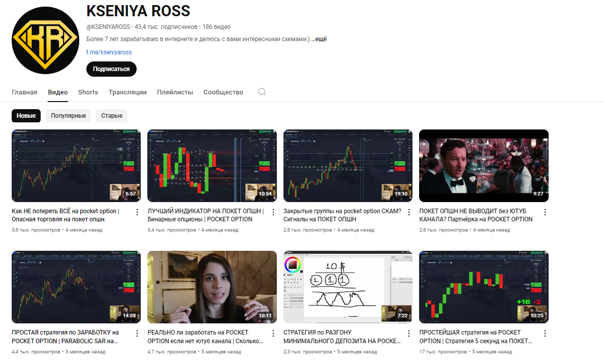Image resolution: width=604 pixels, height=364 pixels.
Task: Click the KR channel avatar logo
Action: click(45, 41)
